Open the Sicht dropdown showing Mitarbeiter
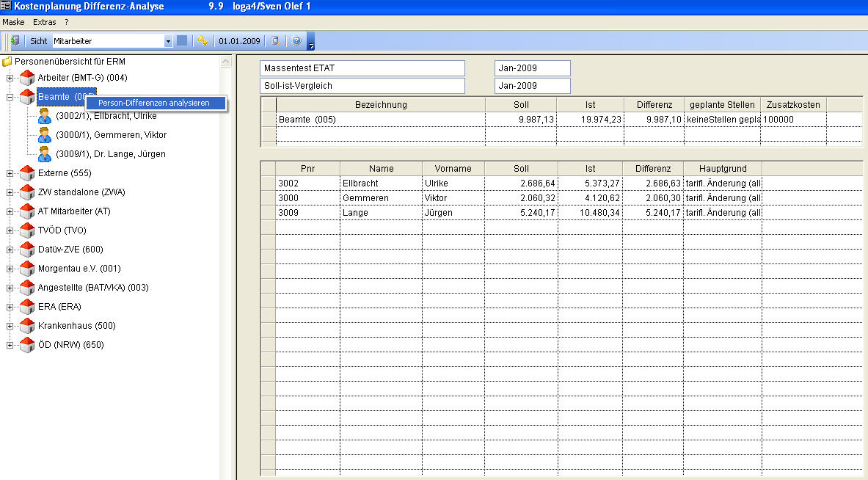Viewport: 868px width, 480px height. click(168, 41)
